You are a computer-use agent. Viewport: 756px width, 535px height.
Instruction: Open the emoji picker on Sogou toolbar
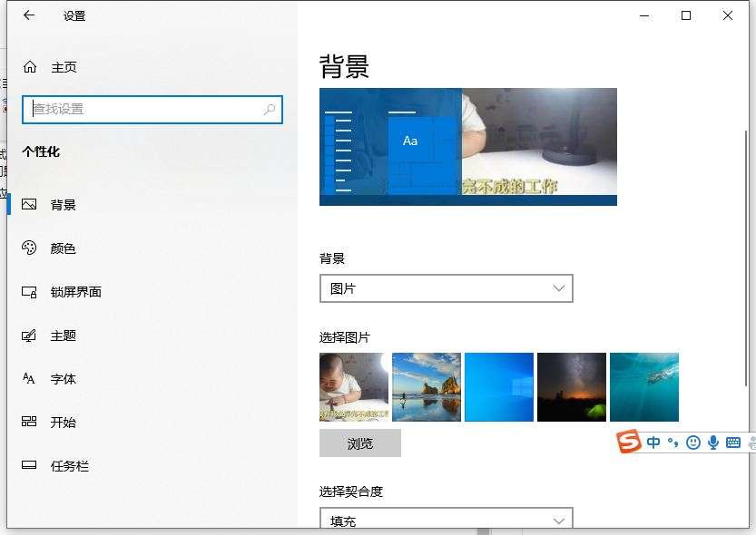[x=693, y=443]
